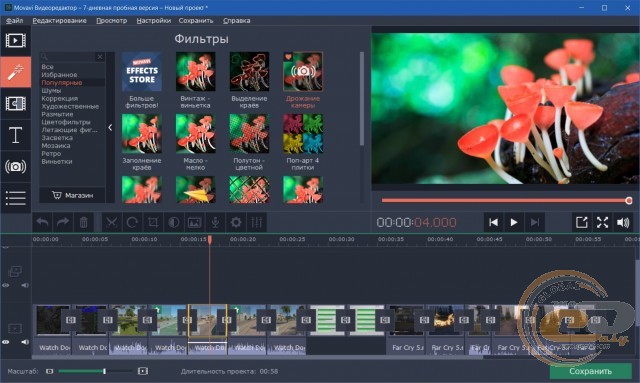Image resolution: width=640 pixels, height=383 pixels.
Task: Select the Дрожание камеры filter
Action: click(x=303, y=71)
